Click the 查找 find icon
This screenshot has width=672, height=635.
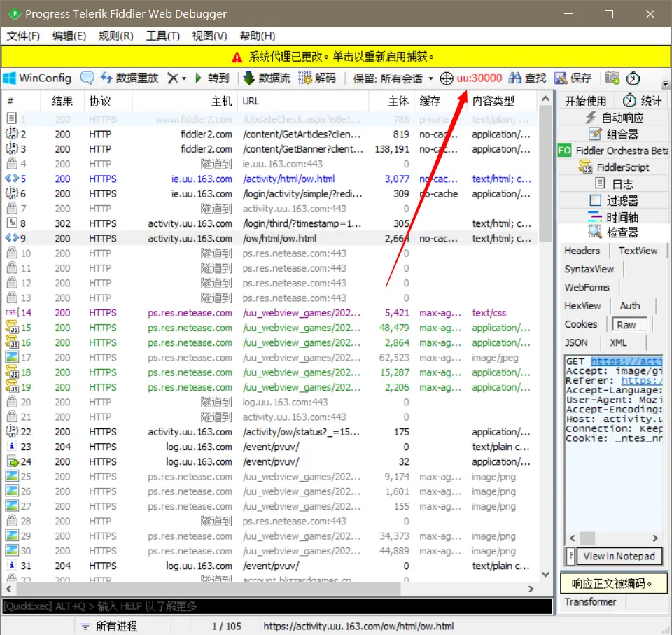(x=526, y=78)
